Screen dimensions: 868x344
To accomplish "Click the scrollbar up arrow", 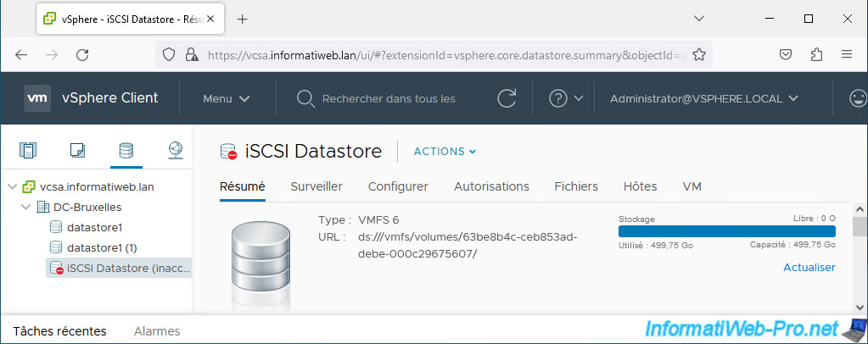I will click(x=860, y=209).
